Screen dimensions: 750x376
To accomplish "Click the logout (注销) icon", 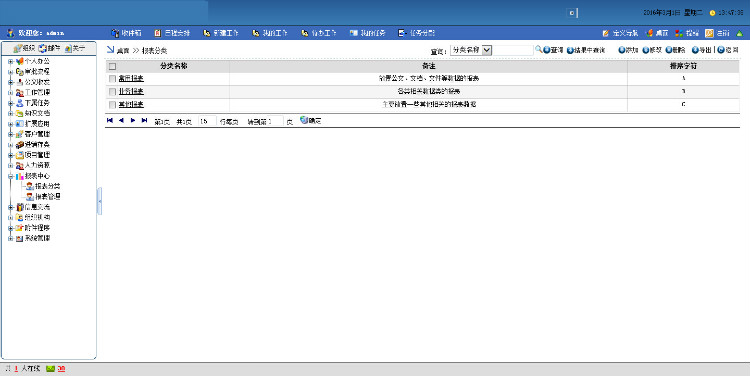I will pos(709,33).
